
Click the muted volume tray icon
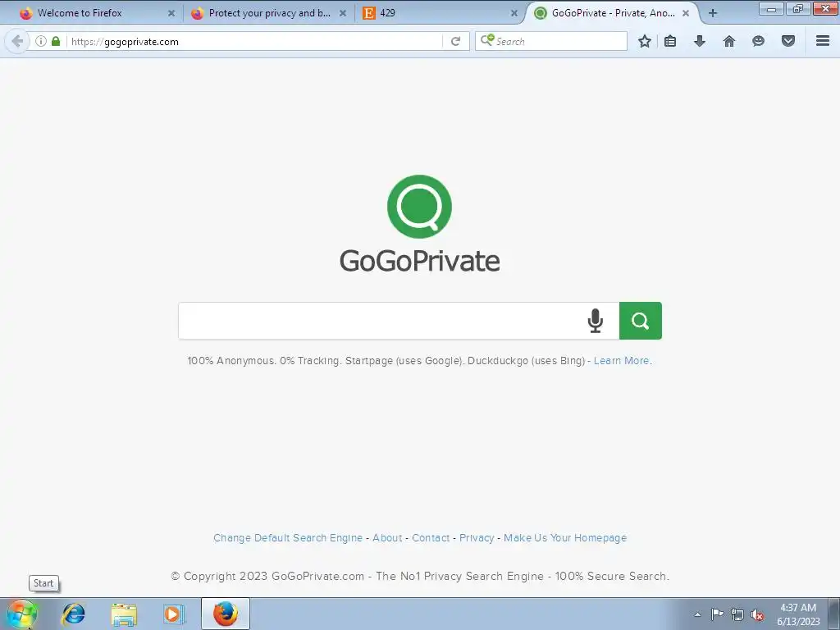(x=757, y=614)
